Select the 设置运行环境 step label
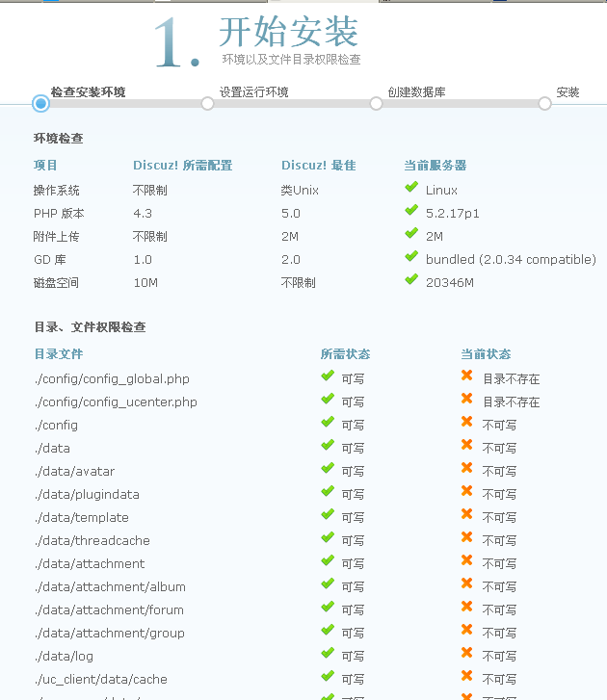This screenshot has width=607, height=700. (253, 92)
